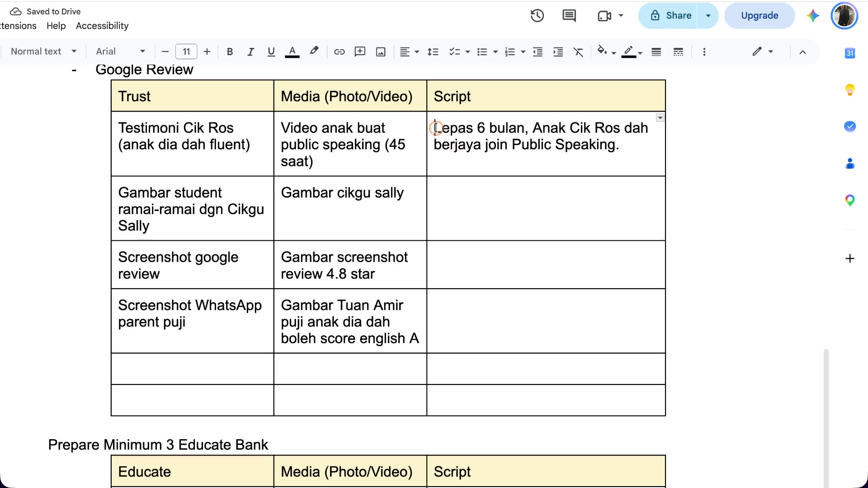Open the Help menu
868x488 pixels.
click(56, 26)
